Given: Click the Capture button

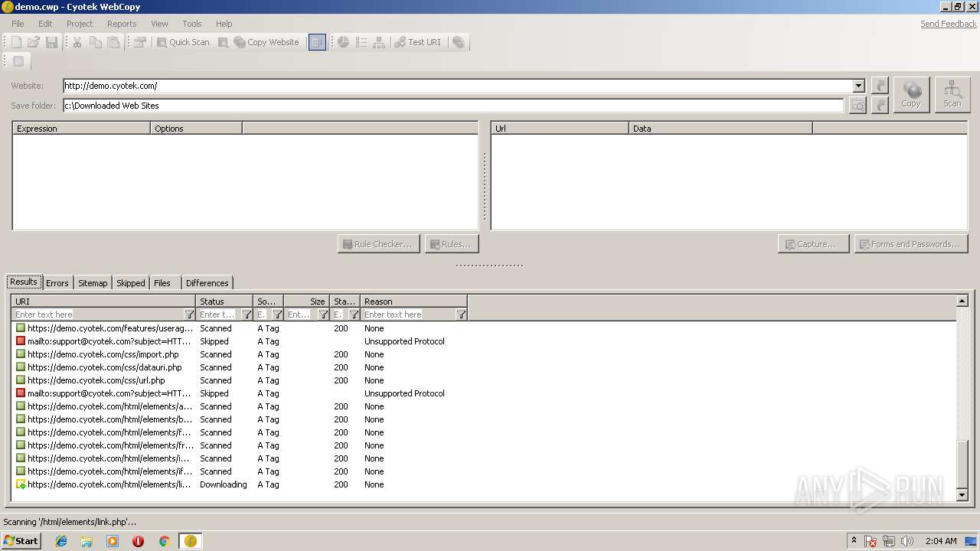Looking at the screenshot, I should coord(813,244).
